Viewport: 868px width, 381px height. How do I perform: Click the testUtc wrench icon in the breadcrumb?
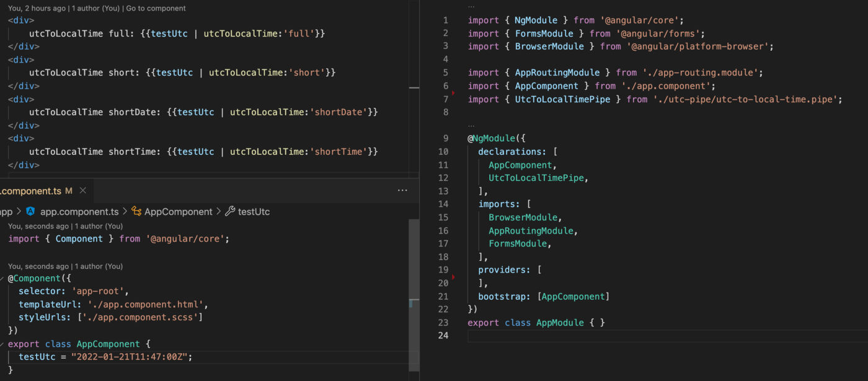tap(229, 211)
